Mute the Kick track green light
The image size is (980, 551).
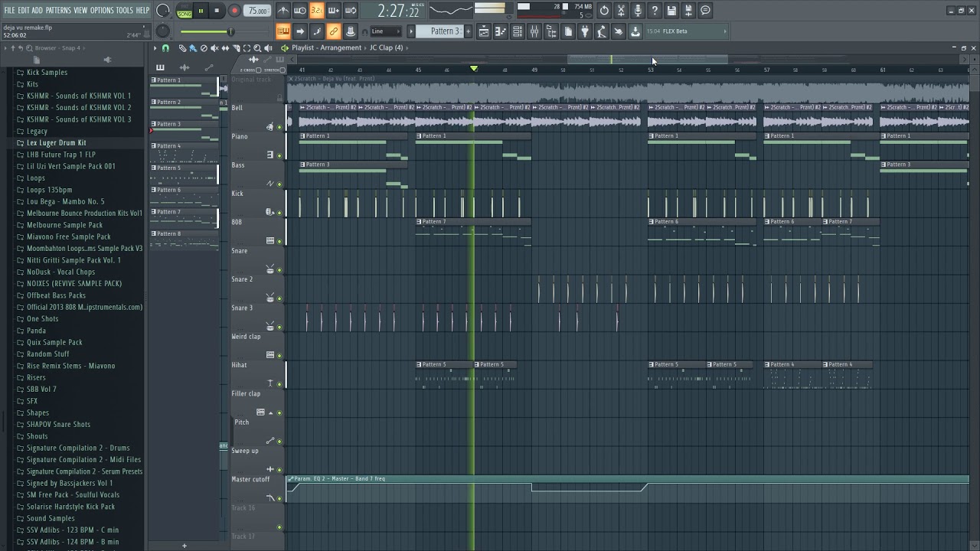(279, 213)
